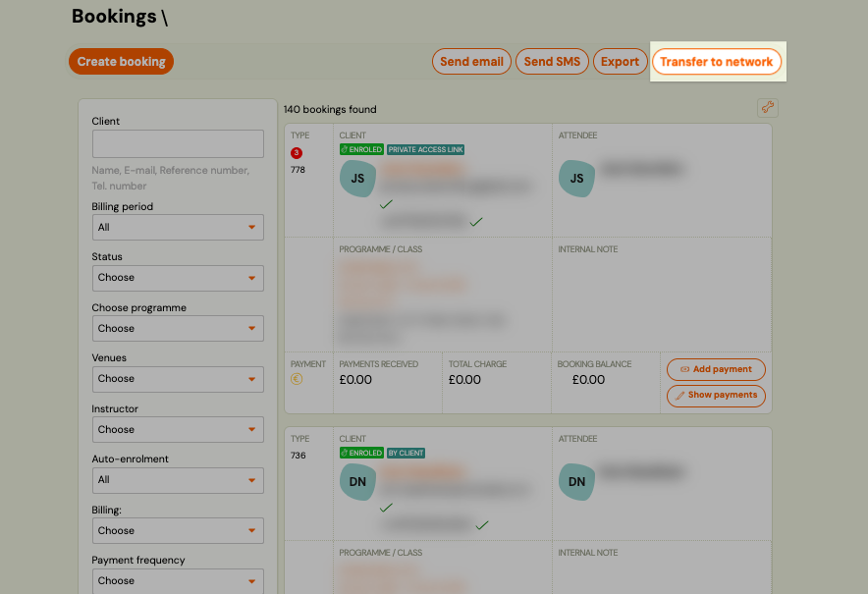This screenshot has width=868, height=594.
Task: Click inside the Client search field
Action: click(x=177, y=143)
